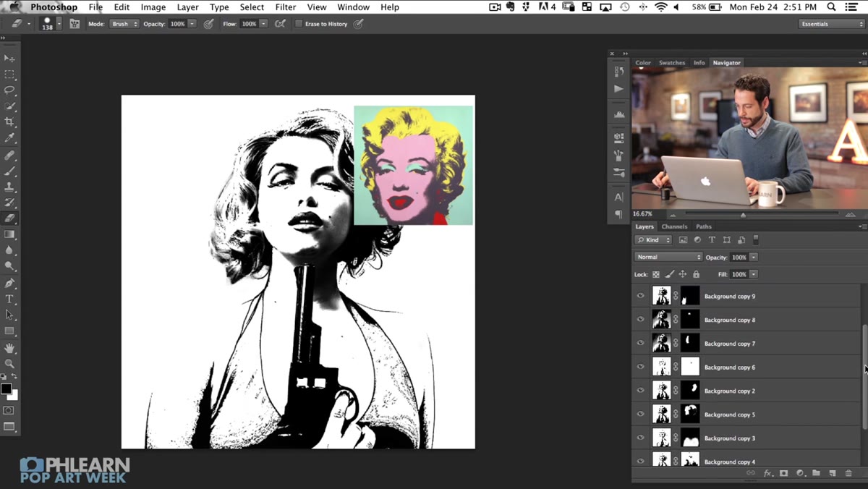
Task: Hide the Background copy 8 layer
Action: (x=640, y=320)
